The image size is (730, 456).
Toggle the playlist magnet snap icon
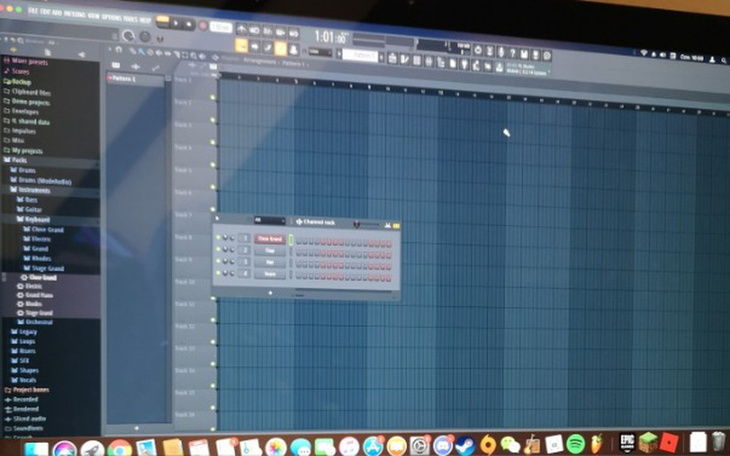click(119, 49)
